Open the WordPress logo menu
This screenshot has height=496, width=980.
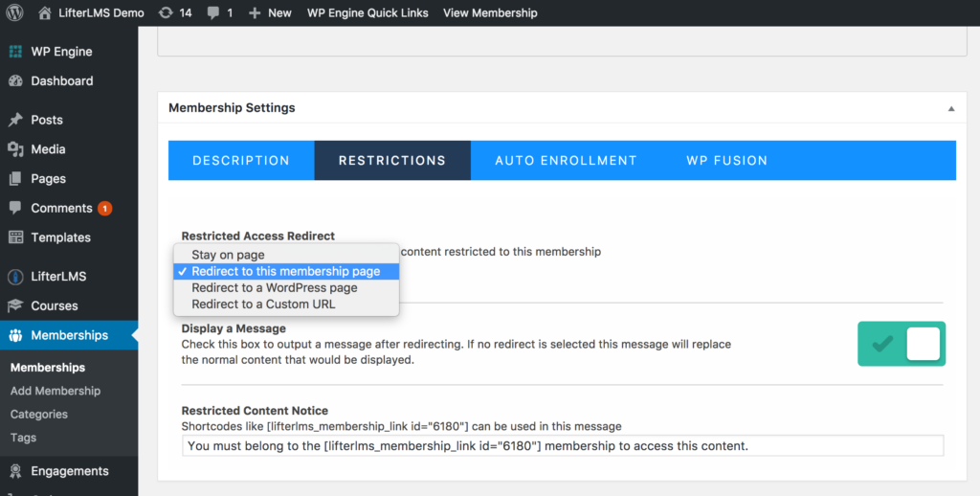tap(14, 12)
